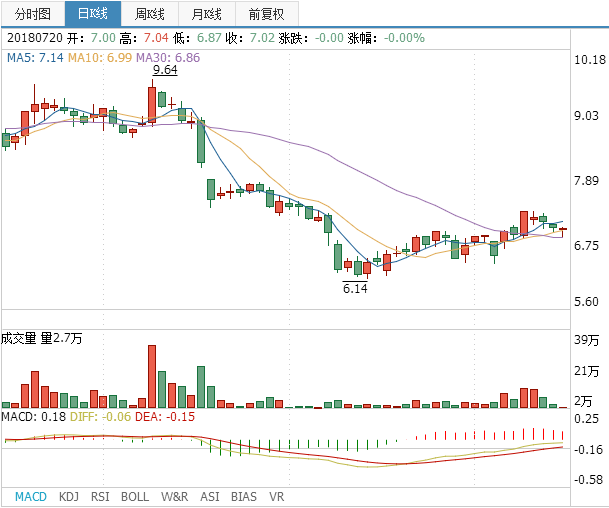The height and width of the screenshot is (508, 609).
Task: Click the 成交量 volume label
Action: 19,338
